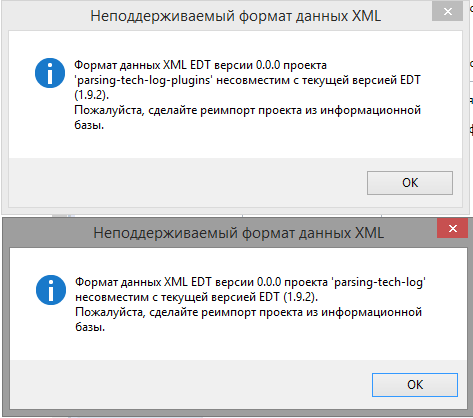Focus the lower dialog via its title bar text

pyautogui.click(x=238, y=233)
